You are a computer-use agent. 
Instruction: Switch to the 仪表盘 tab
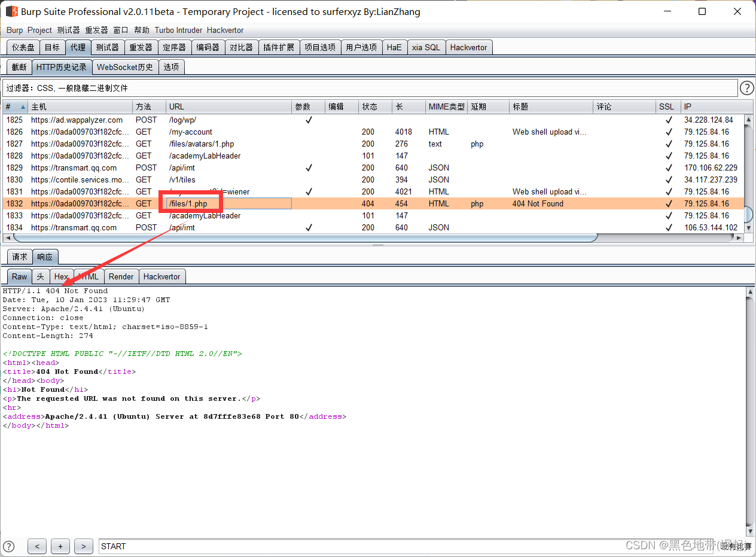(23, 47)
